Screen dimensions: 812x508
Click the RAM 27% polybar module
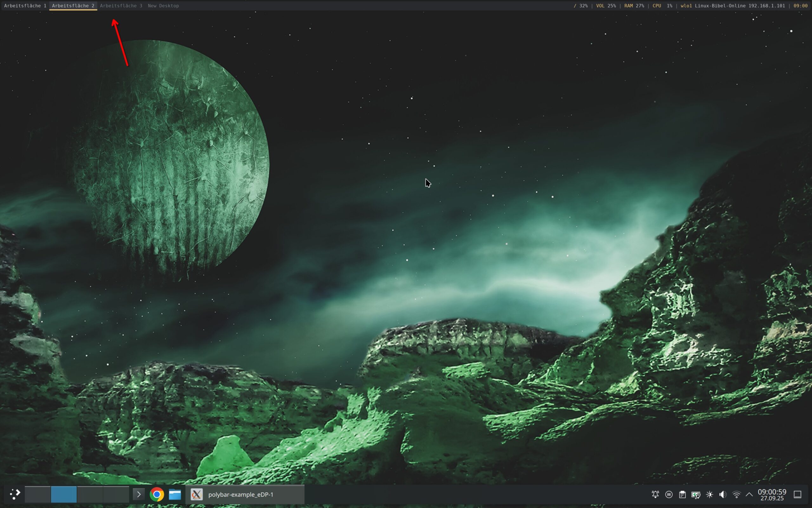click(x=634, y=6)
